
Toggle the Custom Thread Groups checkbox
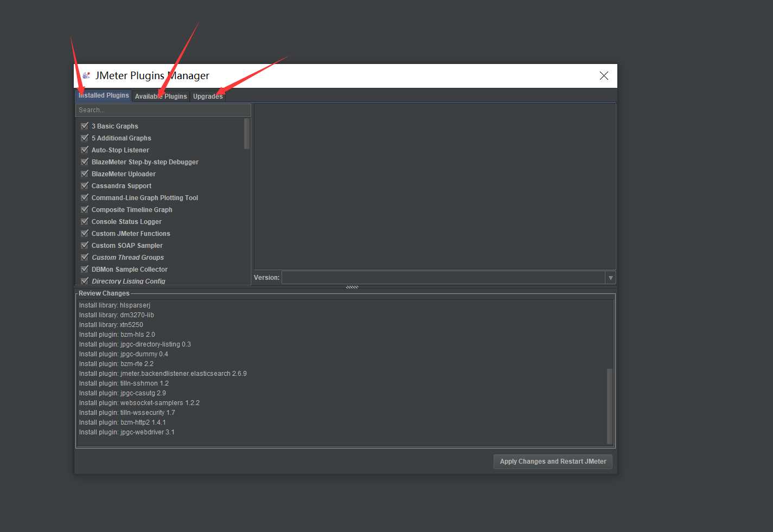coord(85,257)
